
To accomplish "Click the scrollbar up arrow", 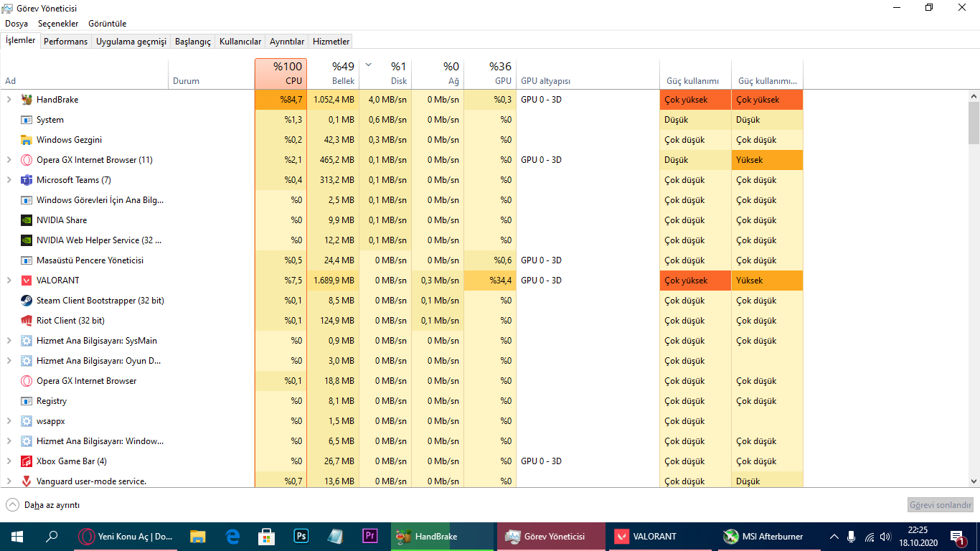I will click(974, 95).
